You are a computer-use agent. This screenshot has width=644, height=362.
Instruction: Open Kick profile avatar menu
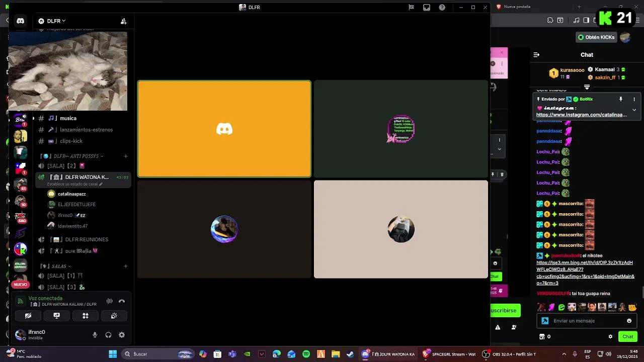pyautogui.click(x=625, y=37)
